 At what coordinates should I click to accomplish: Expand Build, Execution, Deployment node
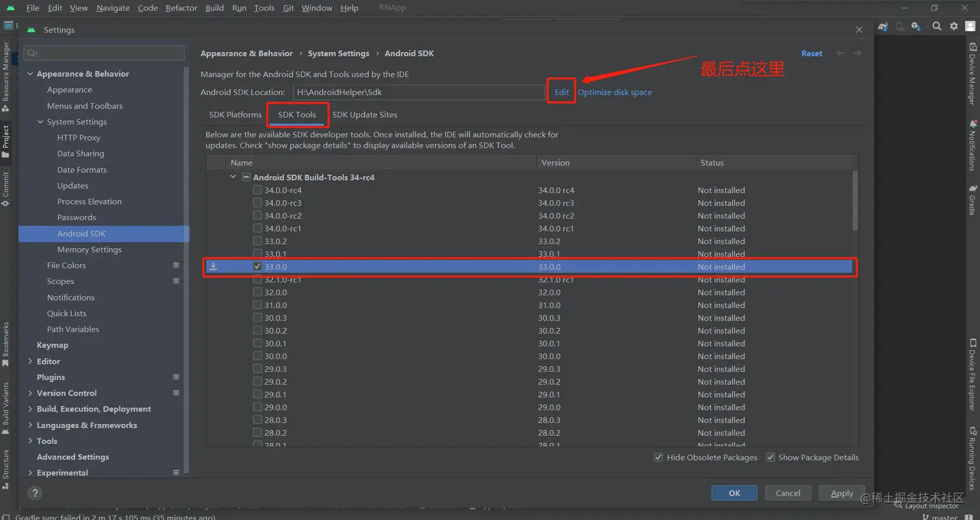pos(30,409)
